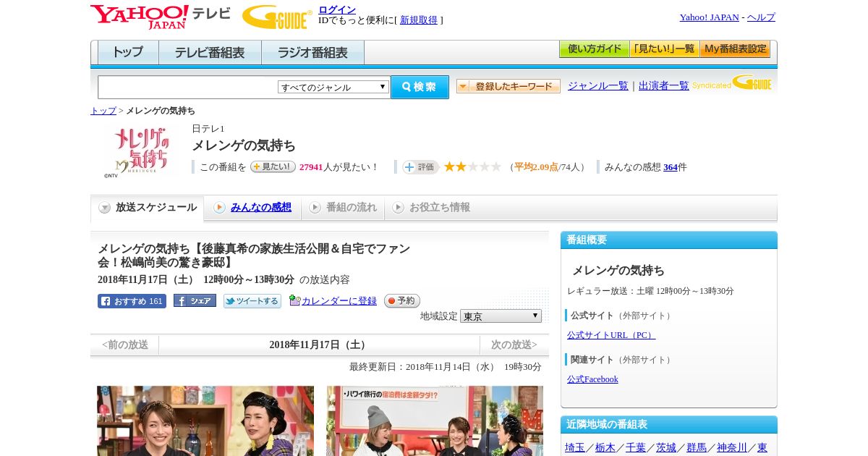The width and height of the screenshot is (868, 456).
Task: Open My番組表設定 button
Action: pyautogui.click(x=735, y=49)
